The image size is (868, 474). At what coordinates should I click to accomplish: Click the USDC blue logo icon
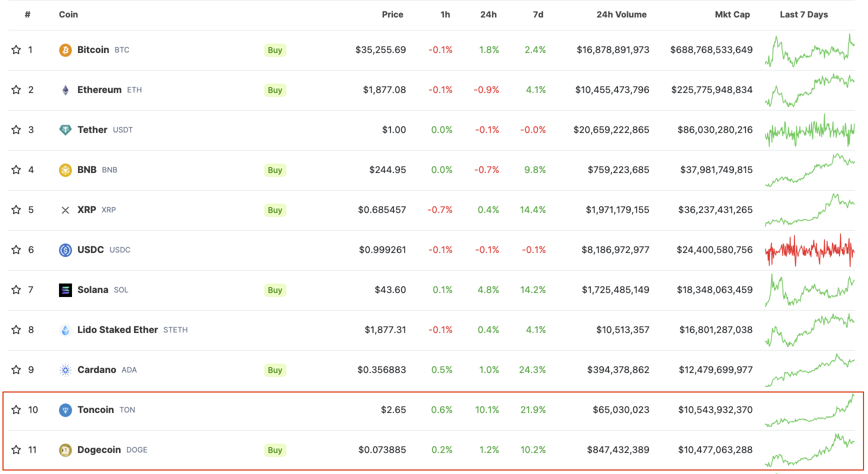(65, 250)
